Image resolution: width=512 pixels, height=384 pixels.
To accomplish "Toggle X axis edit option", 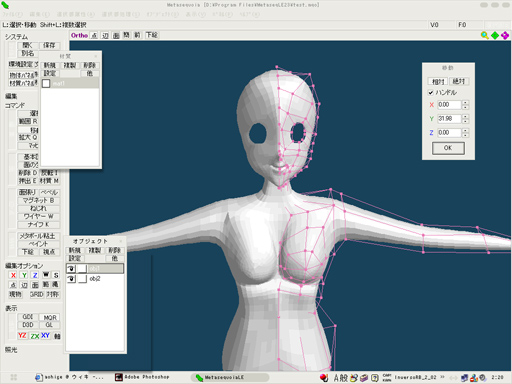I will [x=13, y=275].
